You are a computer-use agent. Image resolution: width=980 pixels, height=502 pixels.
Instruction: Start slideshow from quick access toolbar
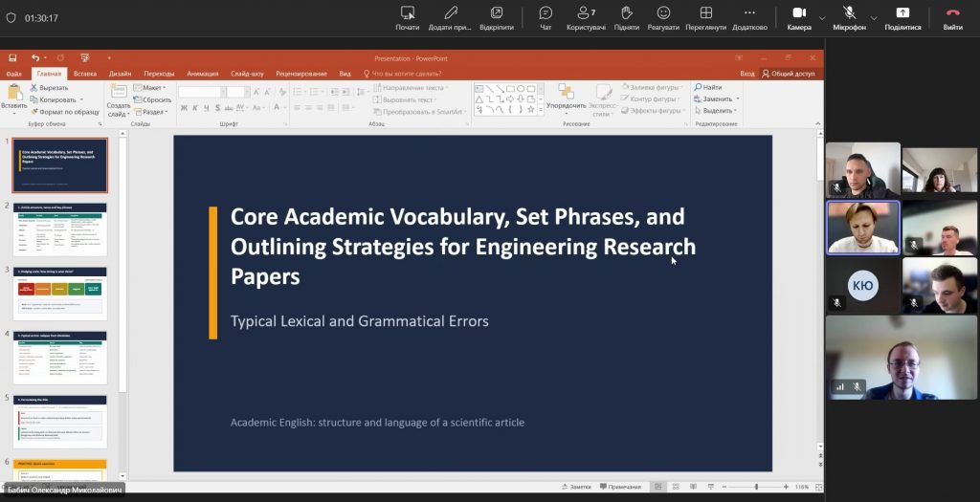[85, 58]
